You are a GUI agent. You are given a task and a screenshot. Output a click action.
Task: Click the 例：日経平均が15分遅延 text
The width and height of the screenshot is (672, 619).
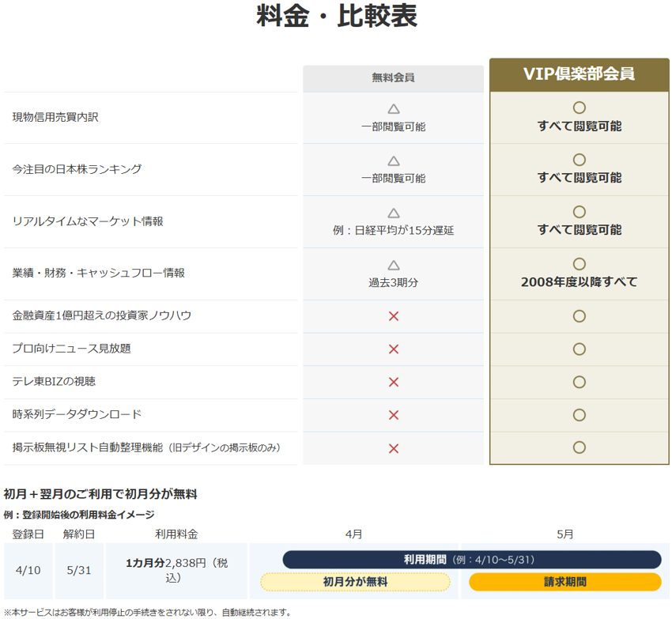coord(394,231)
